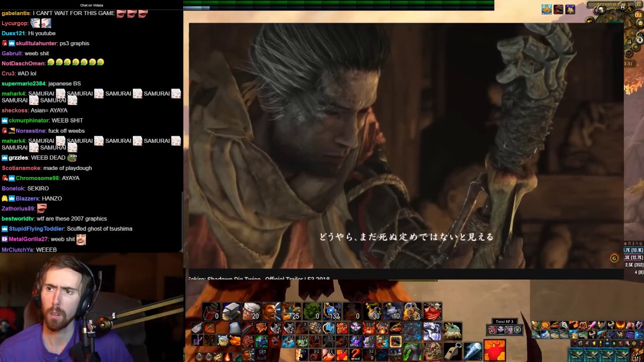Click the fiery phoenix mount icon in grid
The width and height of the screenshot is (644, 362).
click(x=620, y=325)
